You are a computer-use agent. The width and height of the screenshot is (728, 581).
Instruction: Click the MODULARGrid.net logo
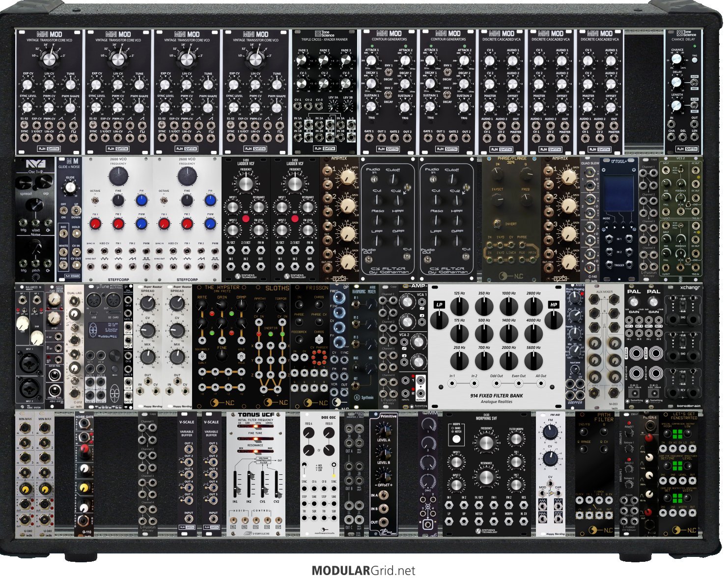364,571
